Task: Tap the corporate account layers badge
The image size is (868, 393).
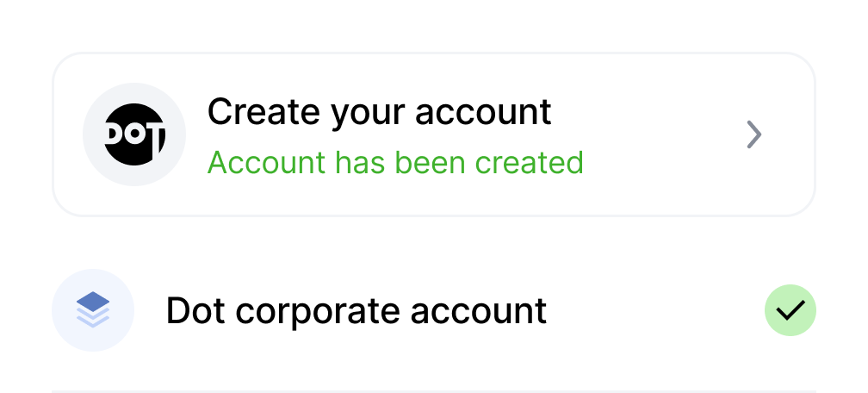Action: (x=93, y=310)
